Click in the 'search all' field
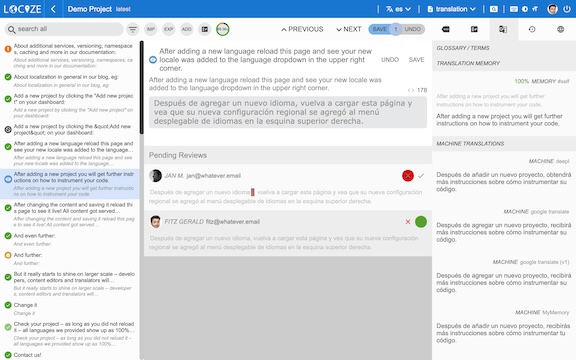The width and height of the screenshot is (576, 360). [x=64, y=29]
